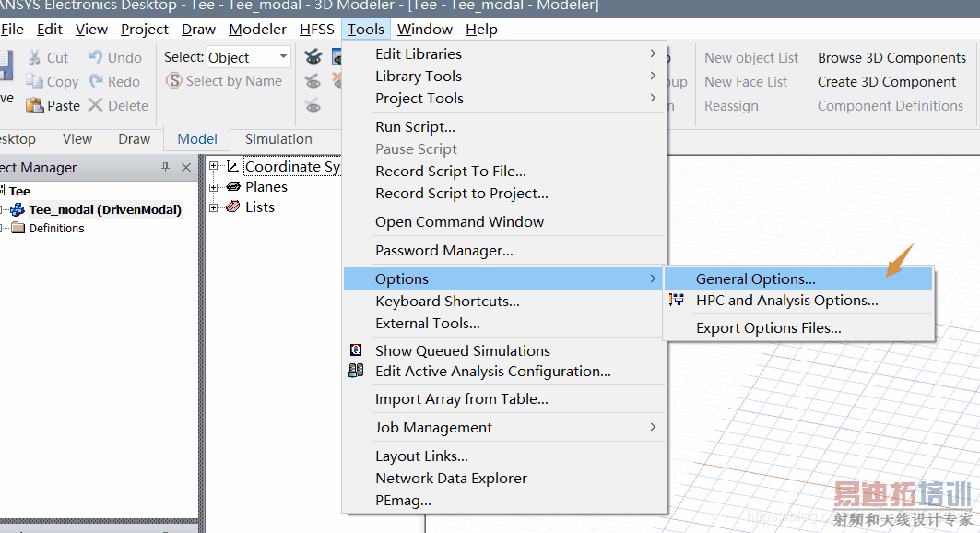Click the Tee_modal design icon in tree
Image resolution: width=980 pixels, height=533 pixels.
tap(18, 209)
